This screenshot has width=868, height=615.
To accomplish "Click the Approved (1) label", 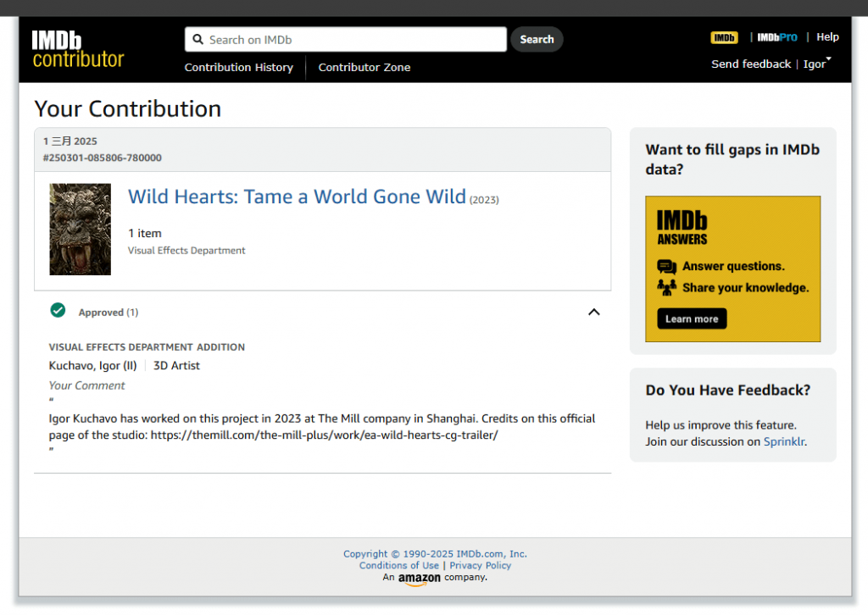I will pos(108,313).
